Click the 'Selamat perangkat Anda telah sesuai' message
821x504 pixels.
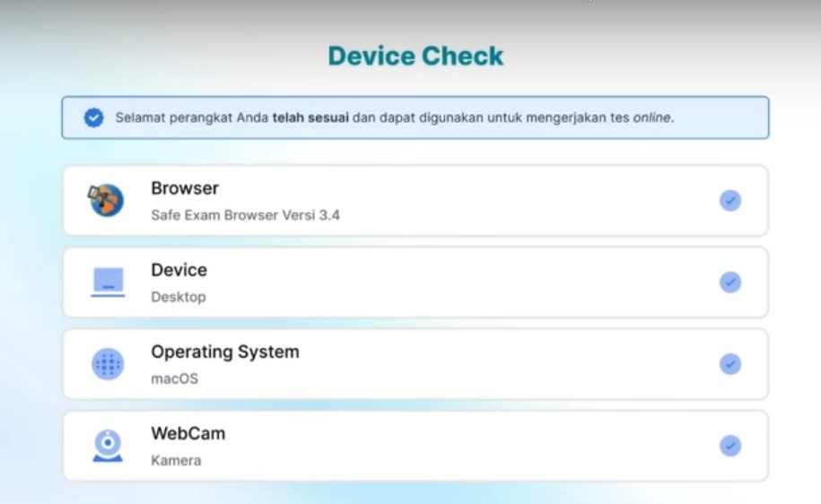(x=394, y=117)
